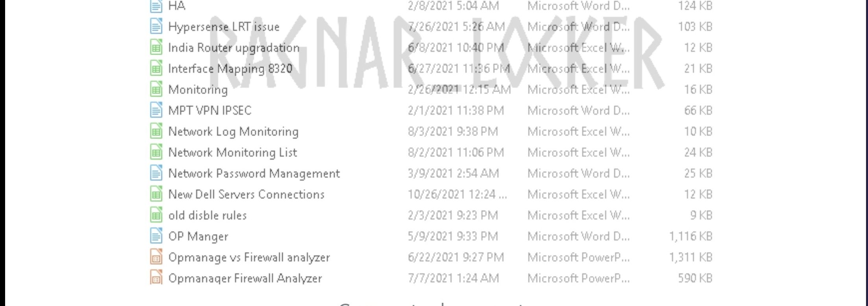Click the Word icon for MPT VPN IPSEC

coord(156,111)
